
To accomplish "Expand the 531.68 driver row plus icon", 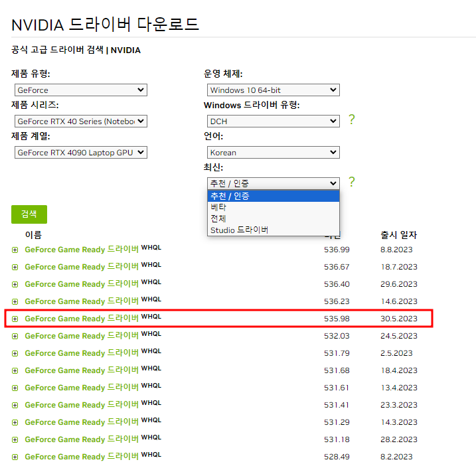I will click(15, 370).
